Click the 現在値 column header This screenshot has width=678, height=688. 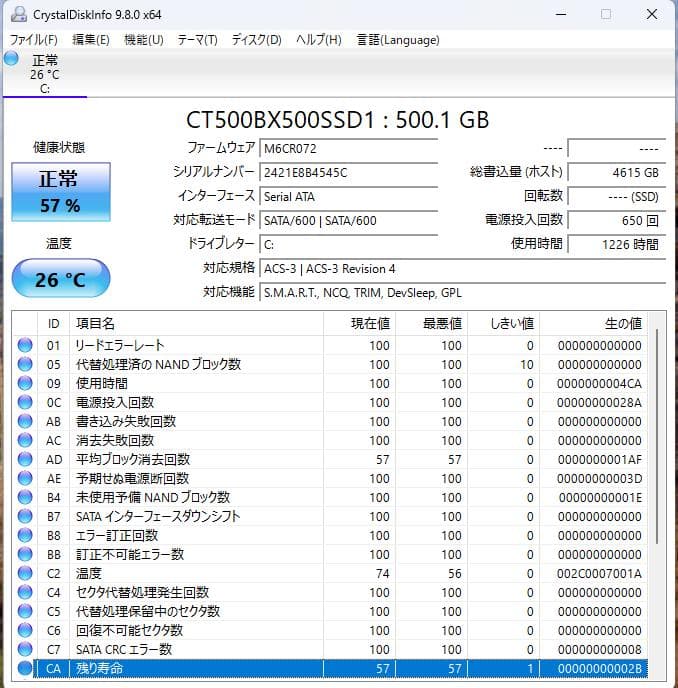pyautogui.click(x=359, y=324)
